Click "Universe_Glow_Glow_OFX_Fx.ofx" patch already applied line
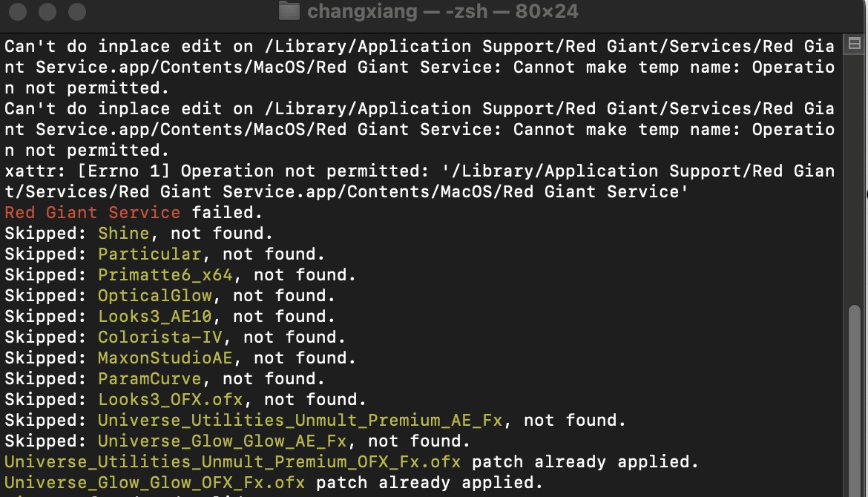This screenshot has height=497, width=868. pyautogui.click(x=154, y=483)
